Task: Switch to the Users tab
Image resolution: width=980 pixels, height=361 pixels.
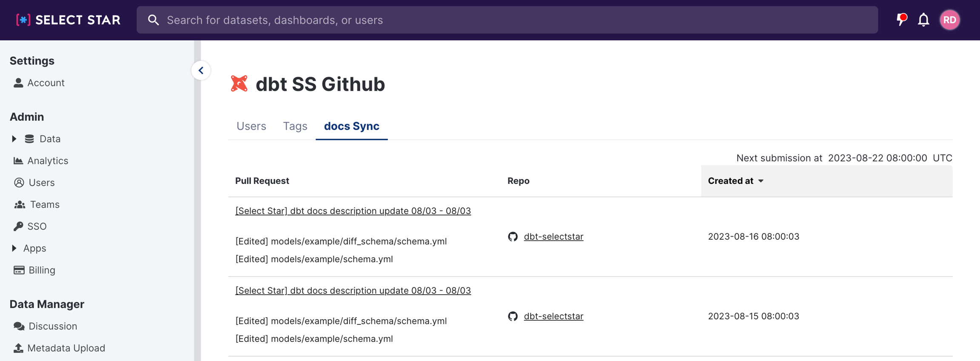Action: click(x=251, y=126)
